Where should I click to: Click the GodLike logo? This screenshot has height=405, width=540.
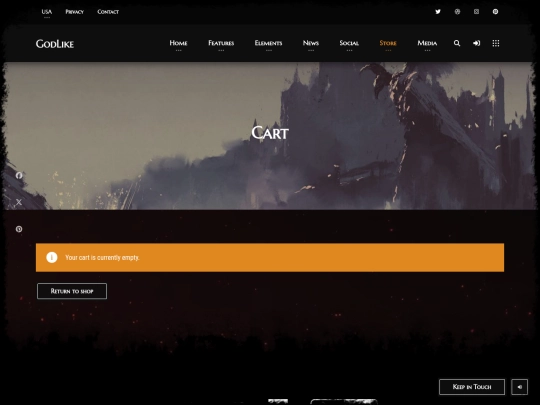coord(55,44)
